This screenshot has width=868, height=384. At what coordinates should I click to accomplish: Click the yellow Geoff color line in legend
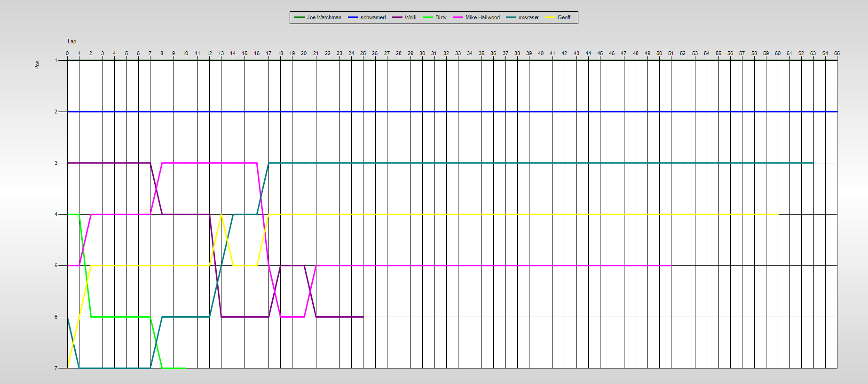[x=550, y=17]
